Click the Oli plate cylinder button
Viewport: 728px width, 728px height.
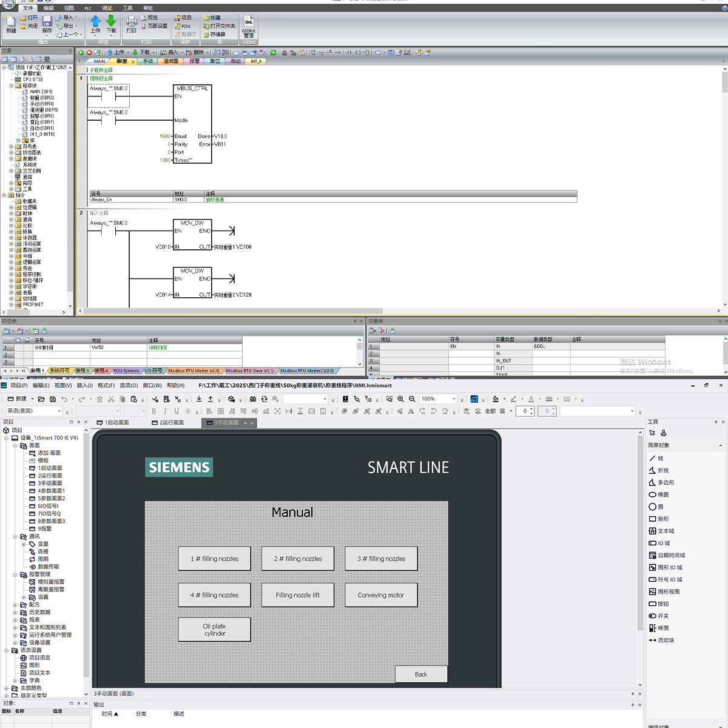coord(215,630)
